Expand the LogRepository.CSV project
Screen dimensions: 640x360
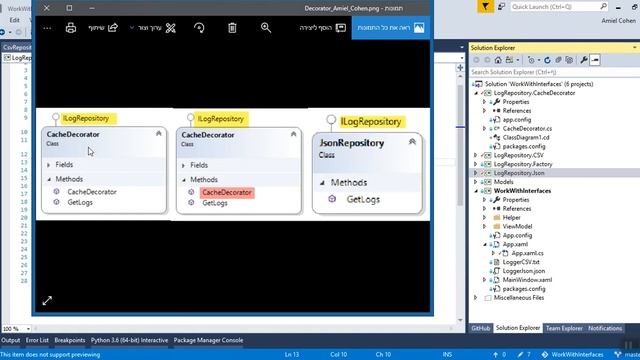tap(476, 156)
